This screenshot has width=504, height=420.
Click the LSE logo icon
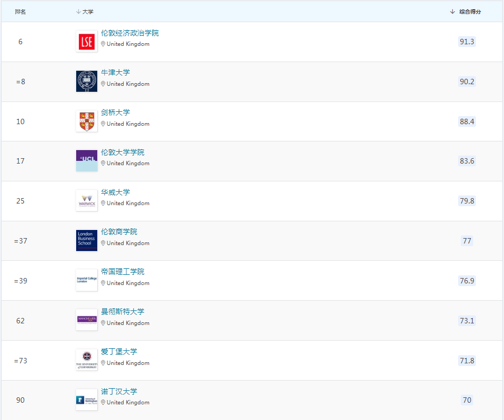point(86,42)
